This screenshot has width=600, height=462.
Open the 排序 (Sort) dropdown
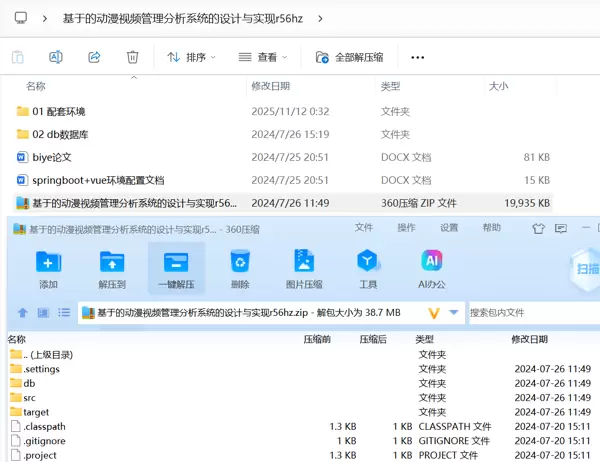tap(190, 57)
